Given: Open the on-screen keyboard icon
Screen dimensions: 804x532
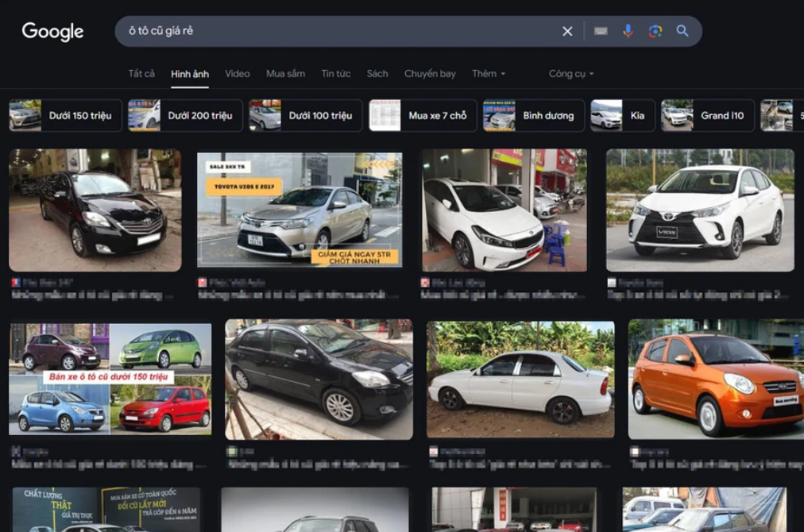Looking at the screenshot, I should coord(601,31).
